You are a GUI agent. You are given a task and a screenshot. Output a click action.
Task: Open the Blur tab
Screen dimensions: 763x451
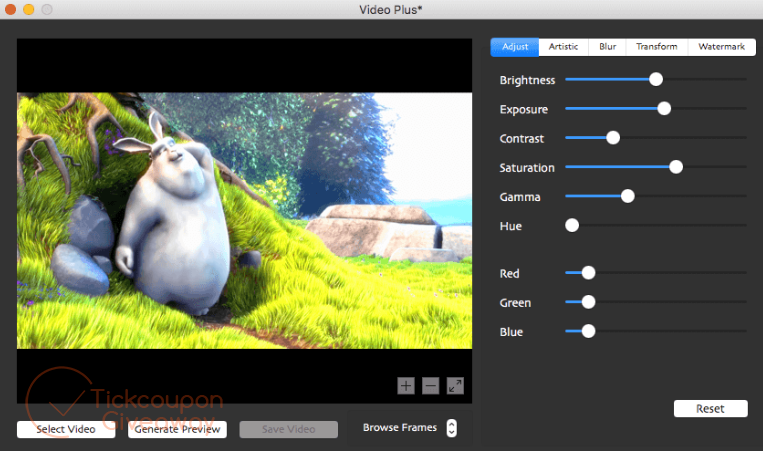click(x=607, y=47)
